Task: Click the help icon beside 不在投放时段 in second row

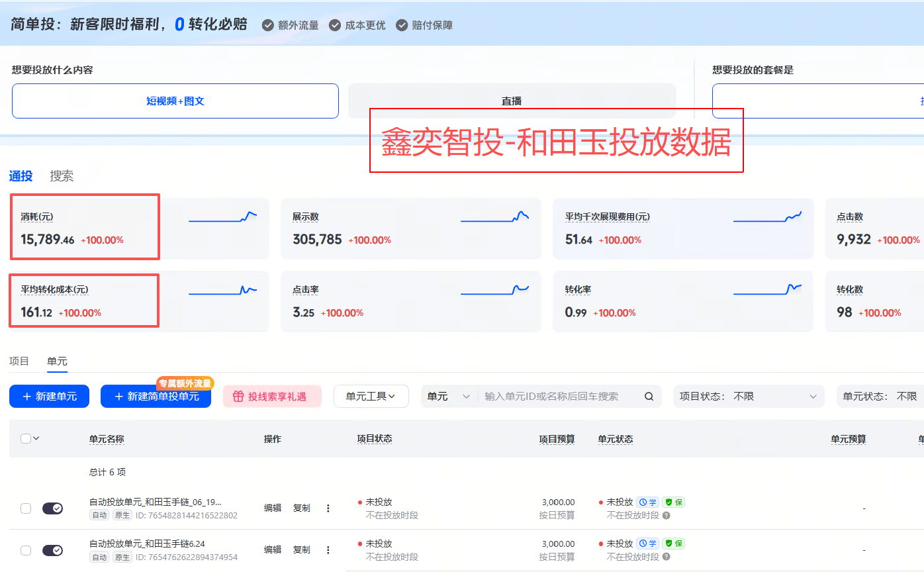Action: (666, 557)
